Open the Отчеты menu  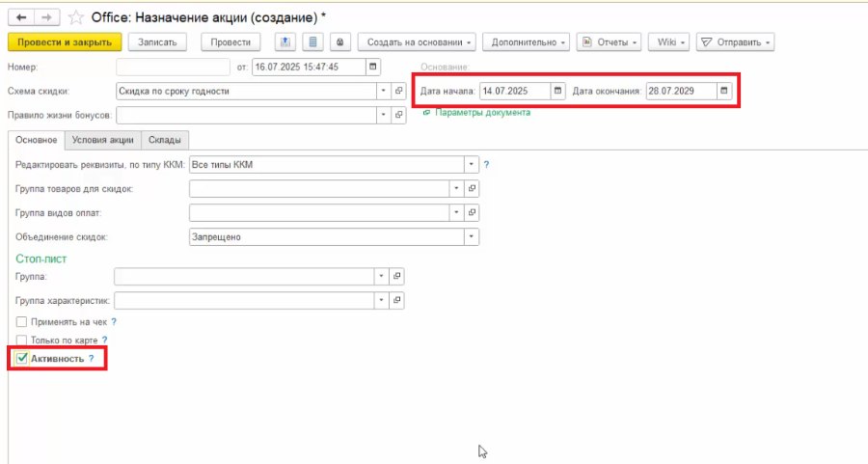[x=609, y=42]
